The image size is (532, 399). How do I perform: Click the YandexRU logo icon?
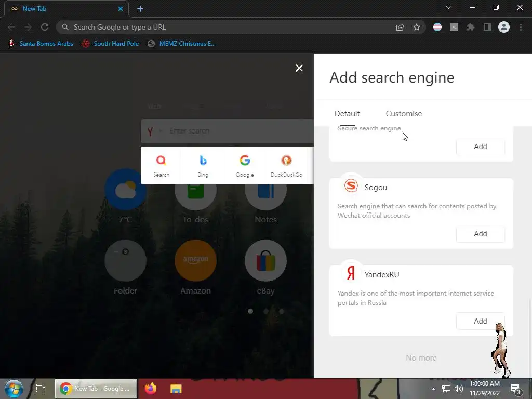[x=351, y=273]
